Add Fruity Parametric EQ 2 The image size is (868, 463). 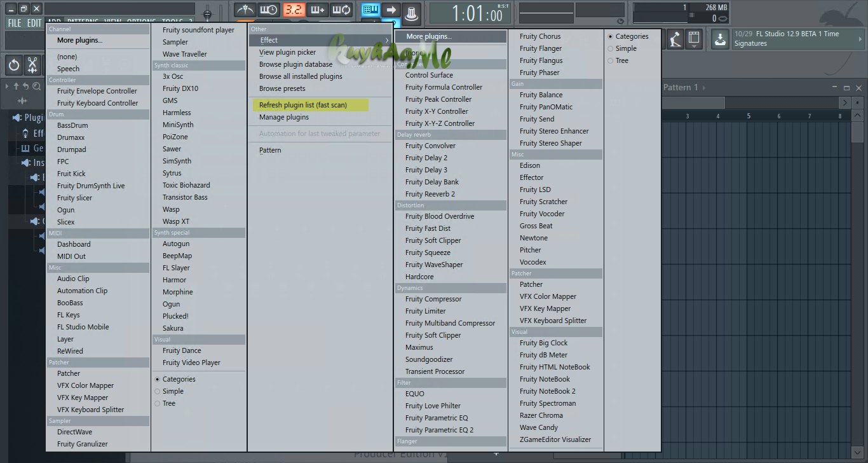[x=439, y=430]
